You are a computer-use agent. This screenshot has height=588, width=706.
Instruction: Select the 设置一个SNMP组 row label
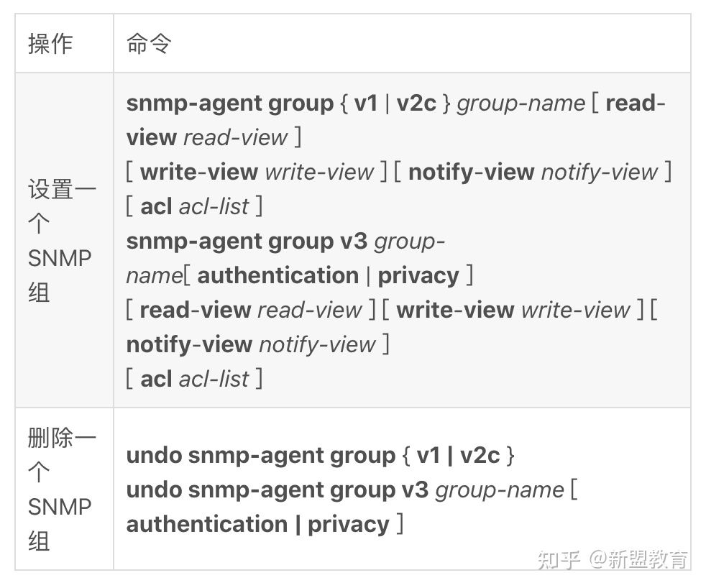[60, 241]
